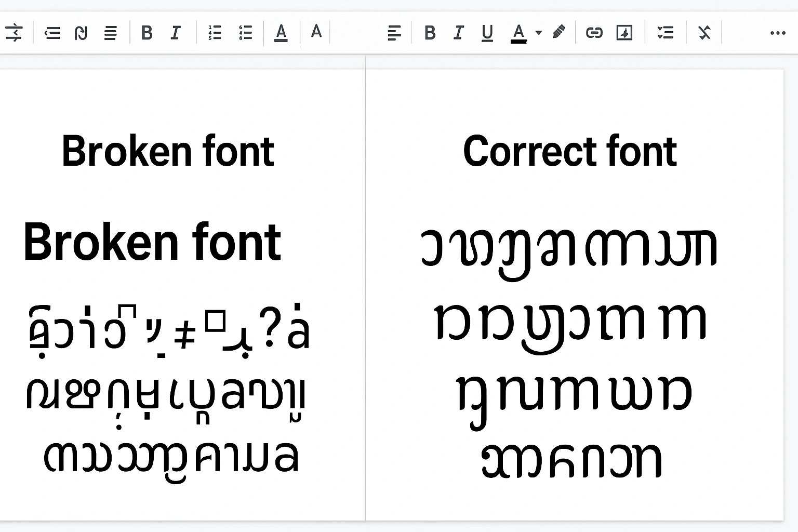Toggle left text alignment
The height and width of the screenshot is (532, 798).
(x=394, y=33)
